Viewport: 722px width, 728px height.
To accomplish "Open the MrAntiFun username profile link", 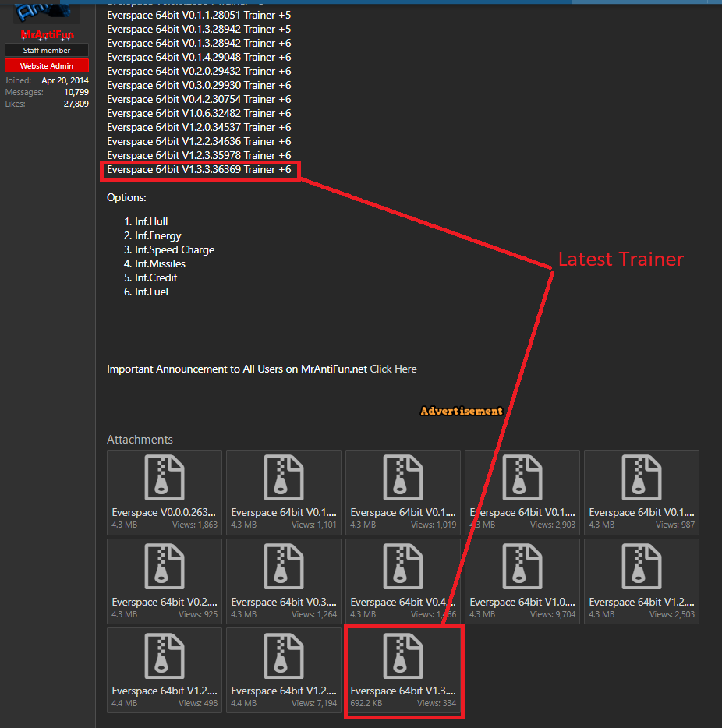I will pos(47,35).
